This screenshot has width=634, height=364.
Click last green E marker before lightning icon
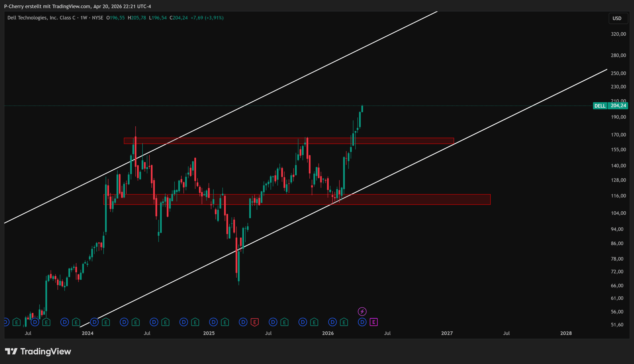click(x=344, y=322)
